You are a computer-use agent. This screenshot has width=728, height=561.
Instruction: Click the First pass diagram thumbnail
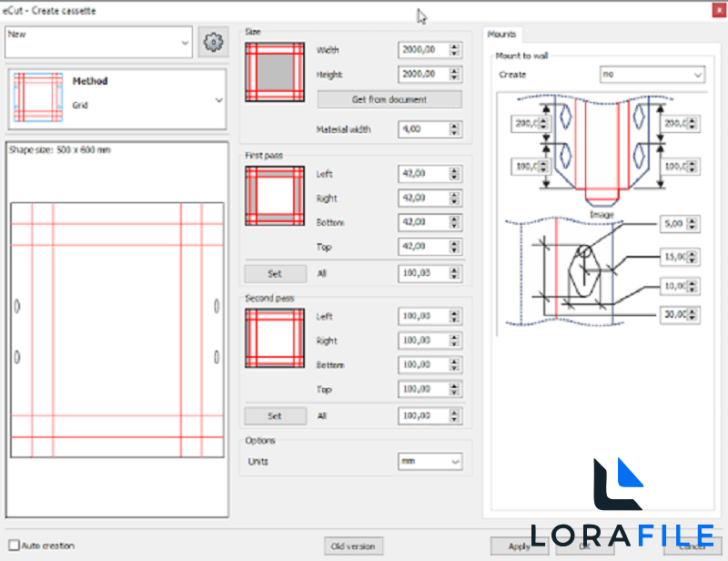[275, 196]
